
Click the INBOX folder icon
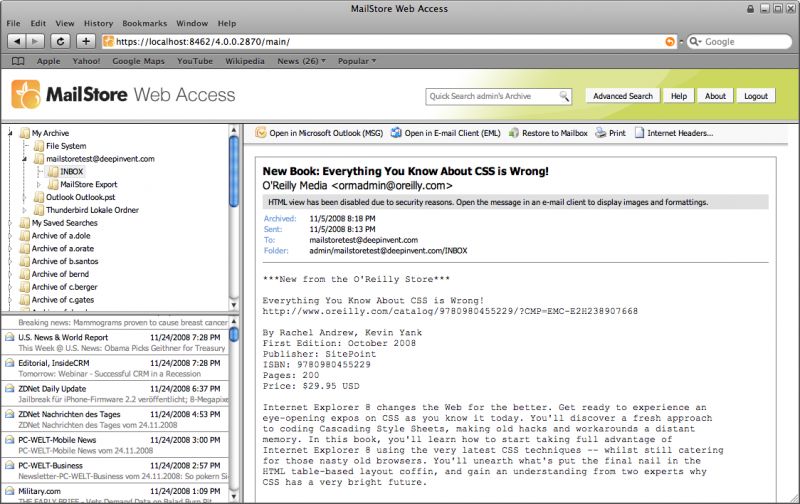pyautogui.click(x=53, y=171)
